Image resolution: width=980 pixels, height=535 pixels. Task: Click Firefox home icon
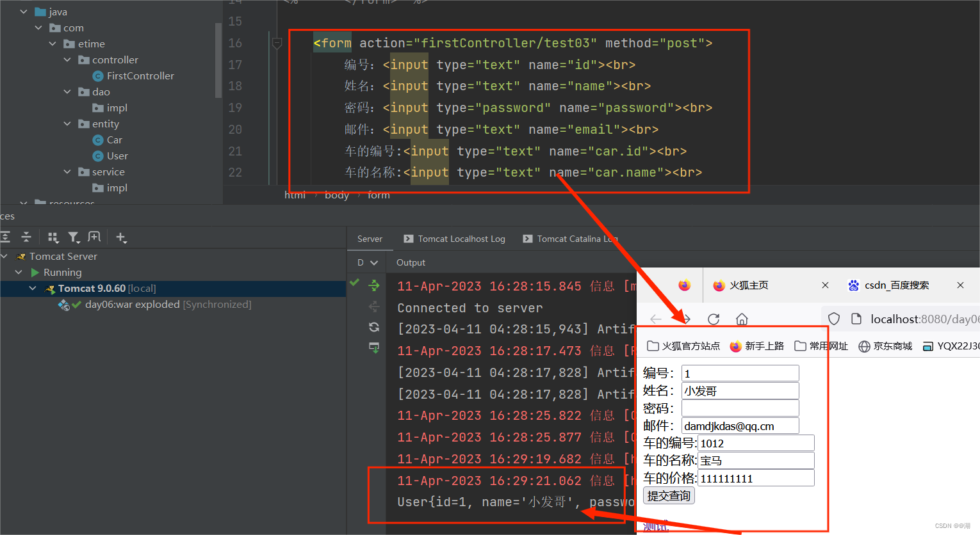pyautogui.click(x=742, y=319)
